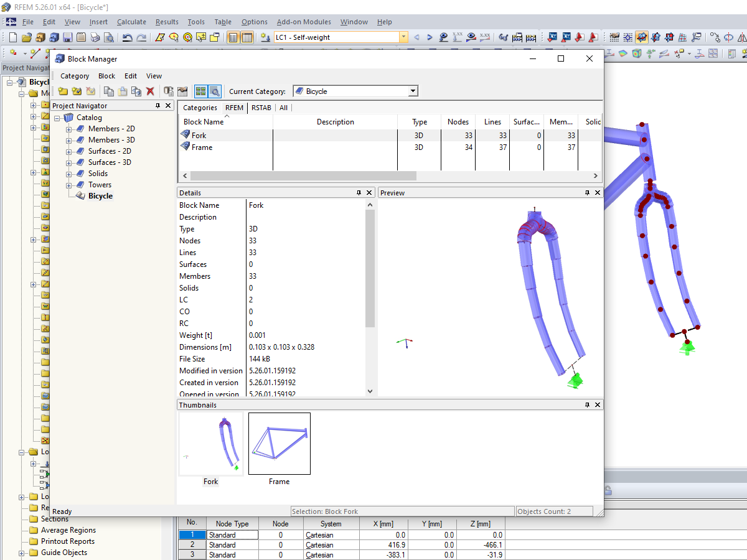Click the red X delete block icon

coord(150,91)
